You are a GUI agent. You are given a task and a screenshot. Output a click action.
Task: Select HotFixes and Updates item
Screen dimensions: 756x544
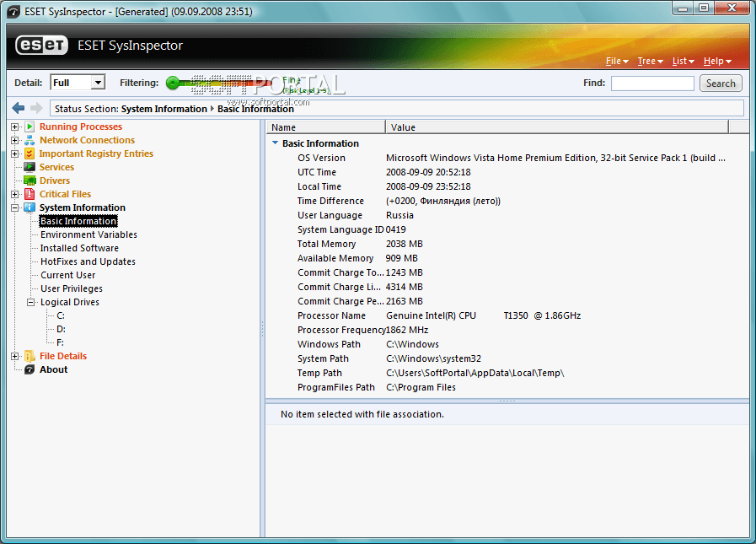(x=88, y=261)
